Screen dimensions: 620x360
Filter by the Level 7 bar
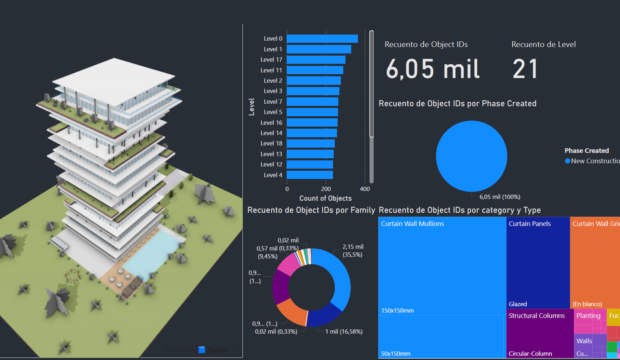click(x=312, y=102)
